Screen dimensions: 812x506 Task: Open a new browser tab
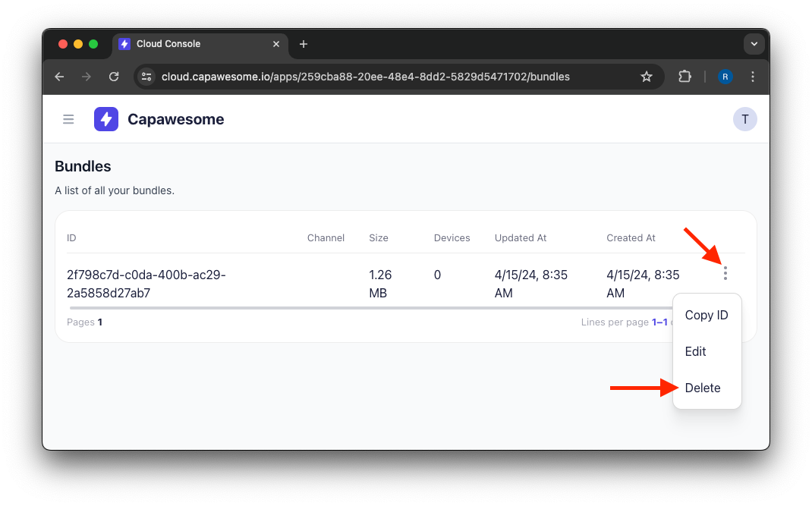click(304, 44)
